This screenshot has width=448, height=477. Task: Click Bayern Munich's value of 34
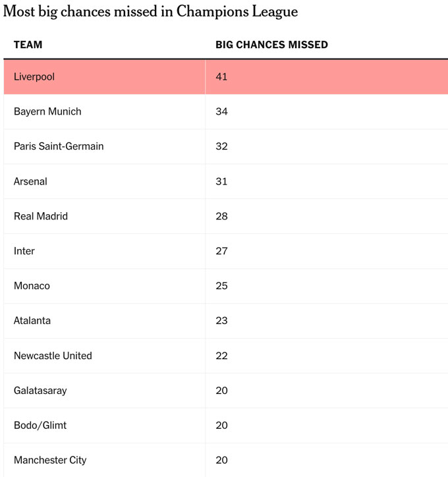pyautogui.click(x=221, y=111)
